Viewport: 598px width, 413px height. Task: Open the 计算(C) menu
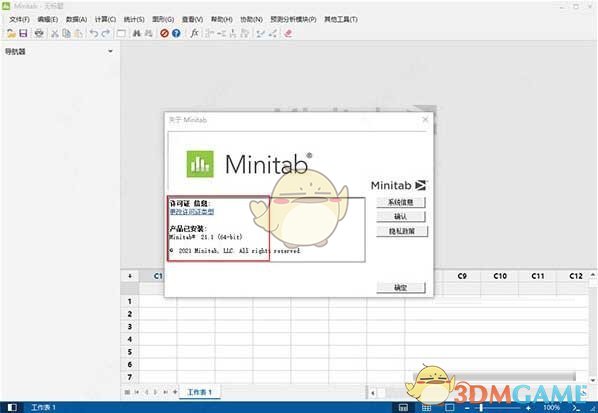click(105, 19)
